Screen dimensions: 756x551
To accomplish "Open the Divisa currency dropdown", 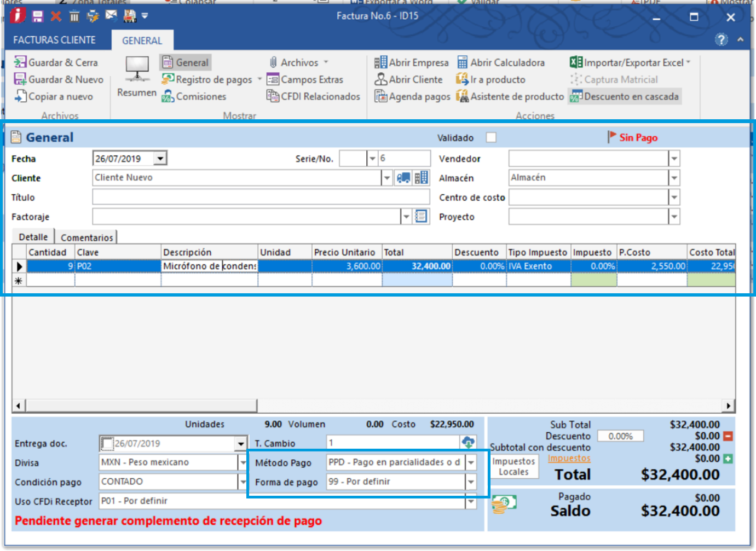I will point(243,462).
